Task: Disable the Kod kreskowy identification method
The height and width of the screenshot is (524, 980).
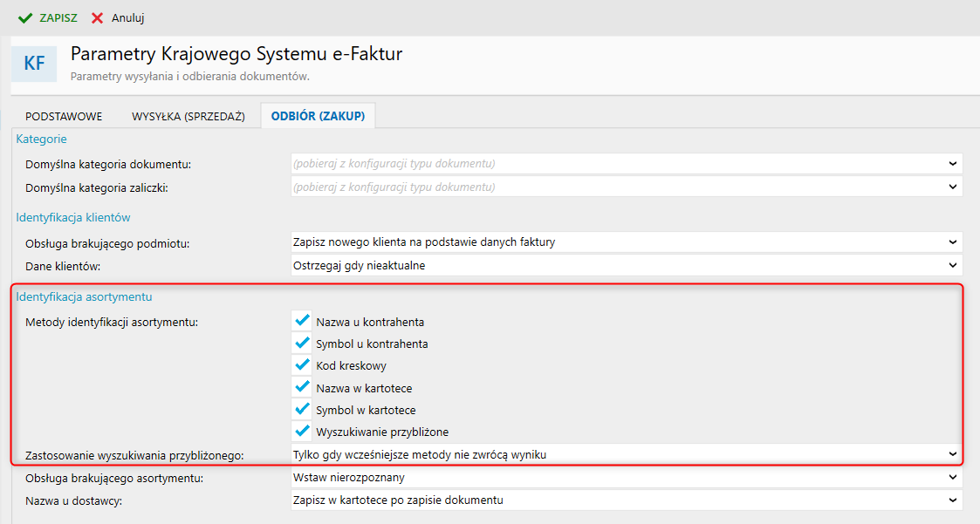Action: [303, 364]
